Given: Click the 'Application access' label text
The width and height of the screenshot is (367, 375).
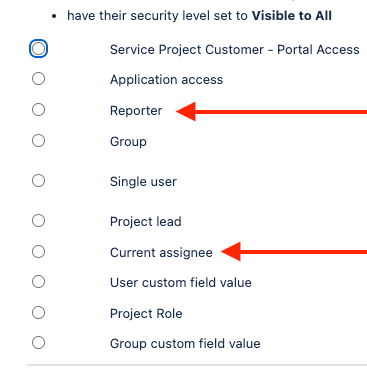Looking at the screenshot, I should click(x=166, y=80).
